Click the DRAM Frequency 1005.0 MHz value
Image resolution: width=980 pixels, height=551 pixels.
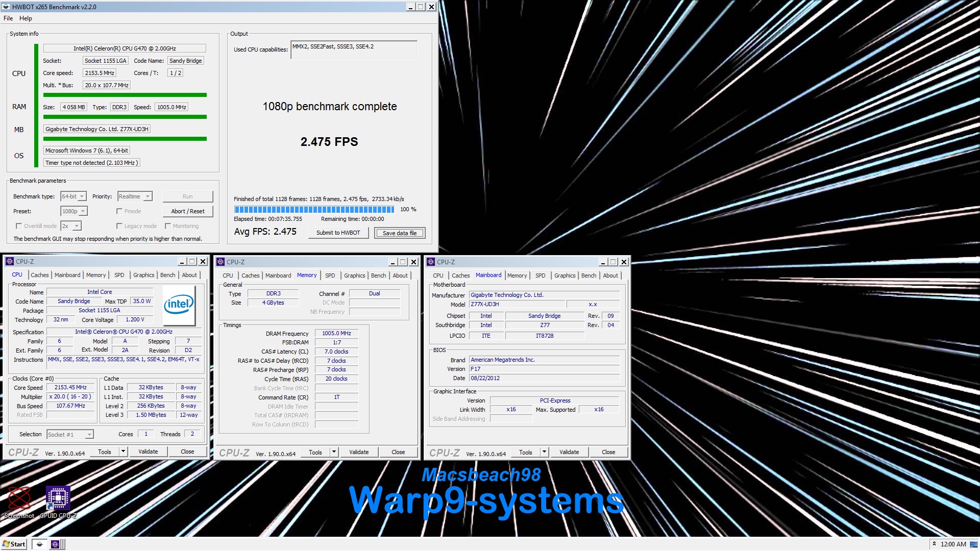coord(336,333)
